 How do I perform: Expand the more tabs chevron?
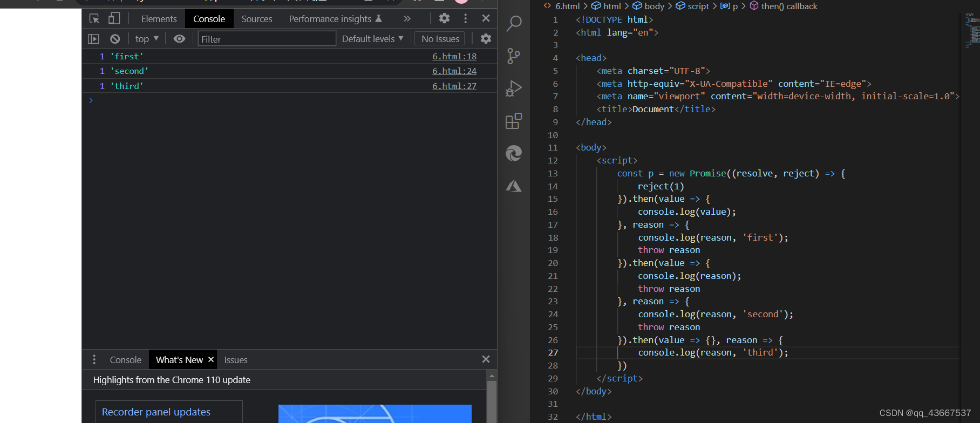(407, 19)
